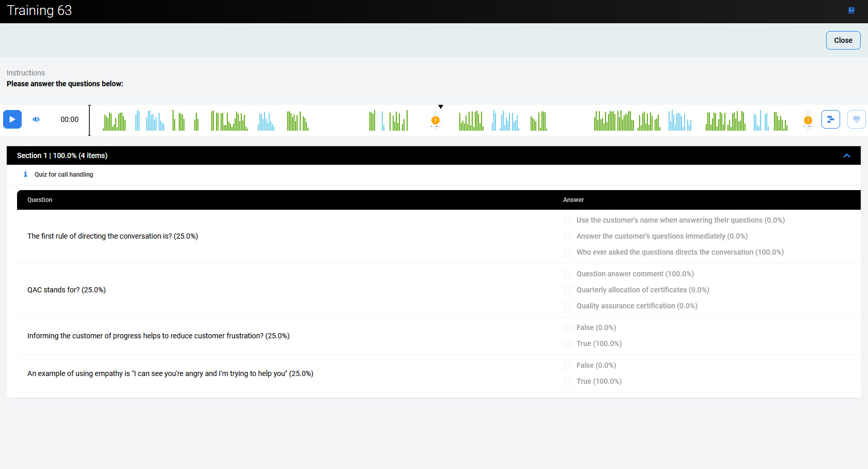868x469 pixels.
Task: Click the Section 1 header bar title
Action: 62,155
